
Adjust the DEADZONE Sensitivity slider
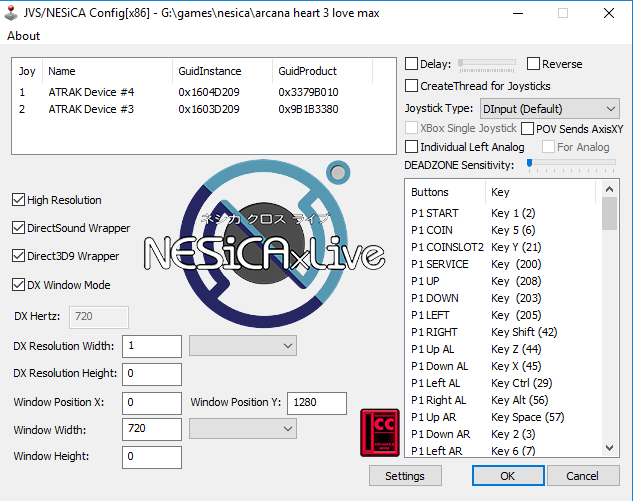point(572,164)
